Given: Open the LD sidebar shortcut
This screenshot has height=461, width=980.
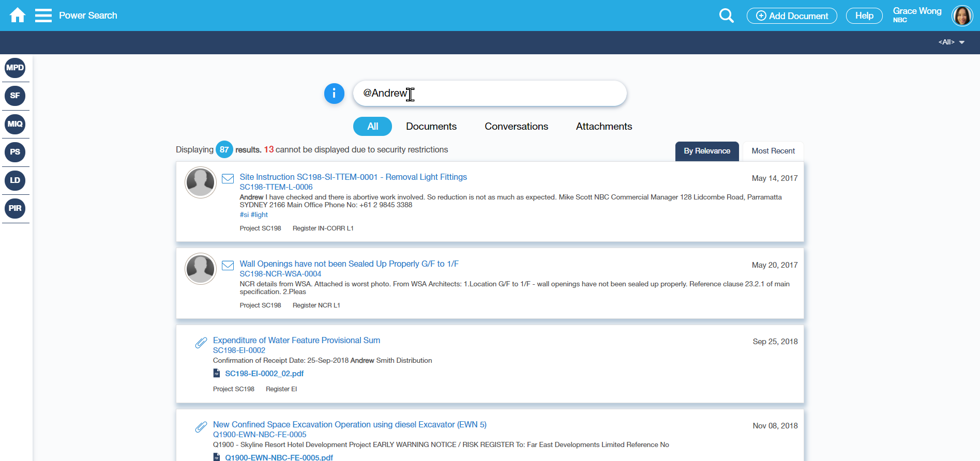Looking at the screenshot, I should pos(15,180).
